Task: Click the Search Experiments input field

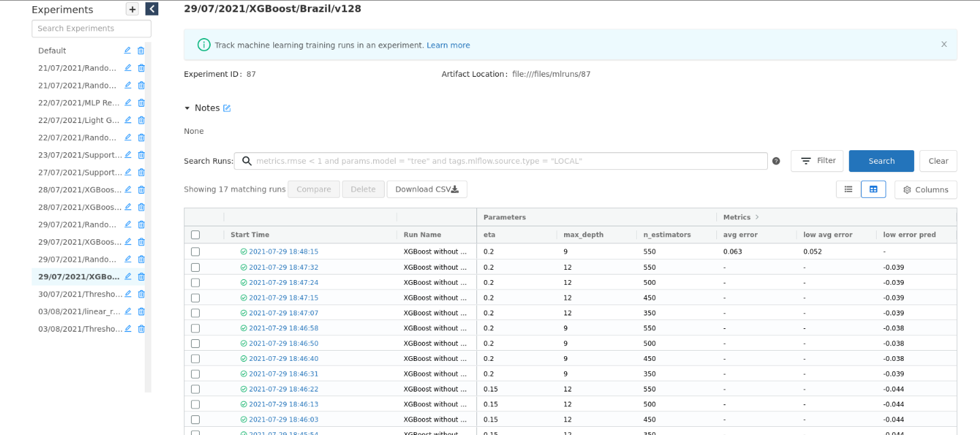Action: 91,29
